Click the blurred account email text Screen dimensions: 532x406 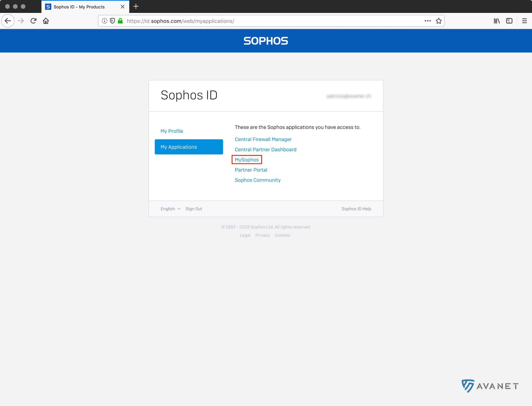click(349, 96)
